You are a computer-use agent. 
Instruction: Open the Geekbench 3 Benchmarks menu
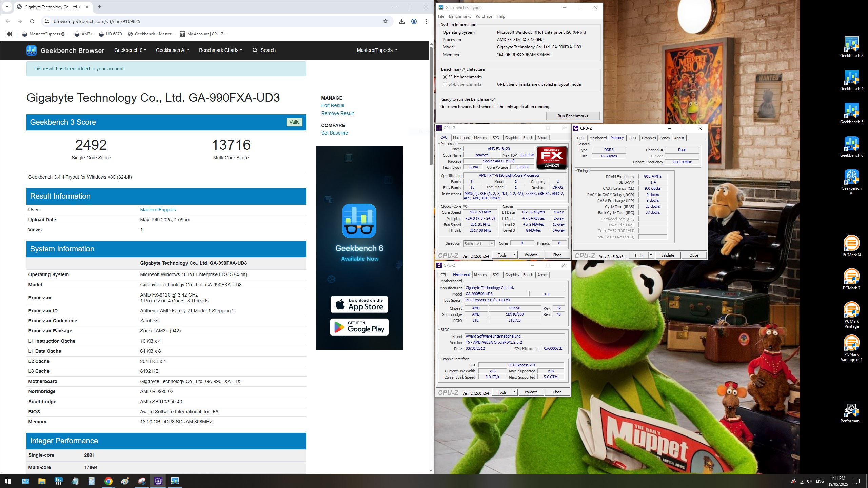(460, 16)
